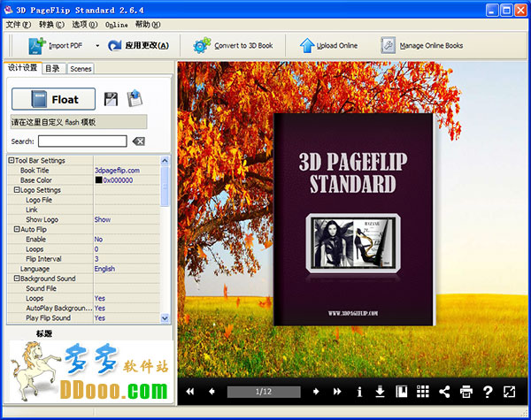Click the Play Flip Sound value Yes

[x=99, y=317]
